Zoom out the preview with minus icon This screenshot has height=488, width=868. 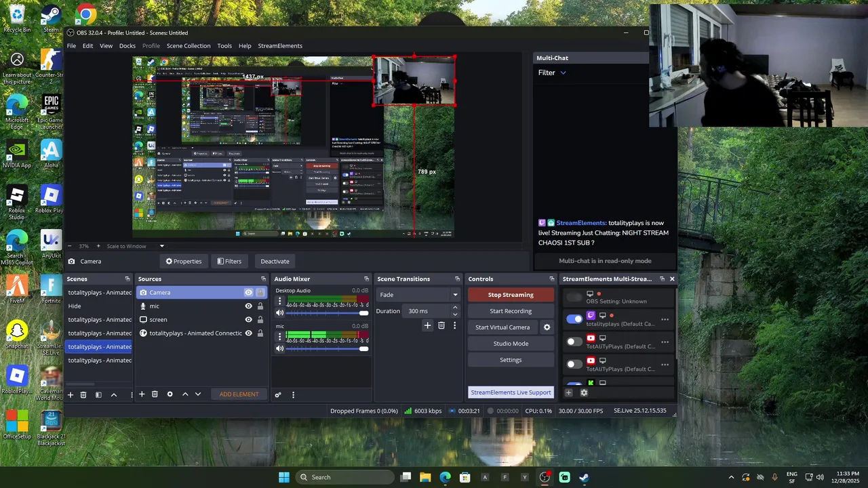(x=70, y=246)
